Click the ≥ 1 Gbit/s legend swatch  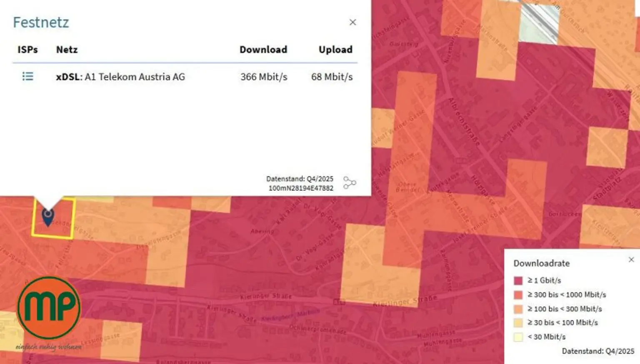pos(518,280)
